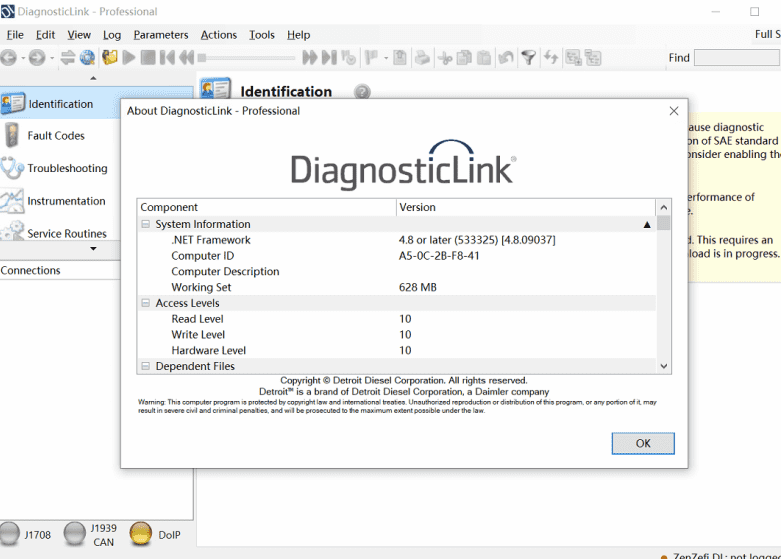Click the skip-to-start playback button
Image resolution: width=781 pixels, height=559 pixels.
(x=167, y=58)
